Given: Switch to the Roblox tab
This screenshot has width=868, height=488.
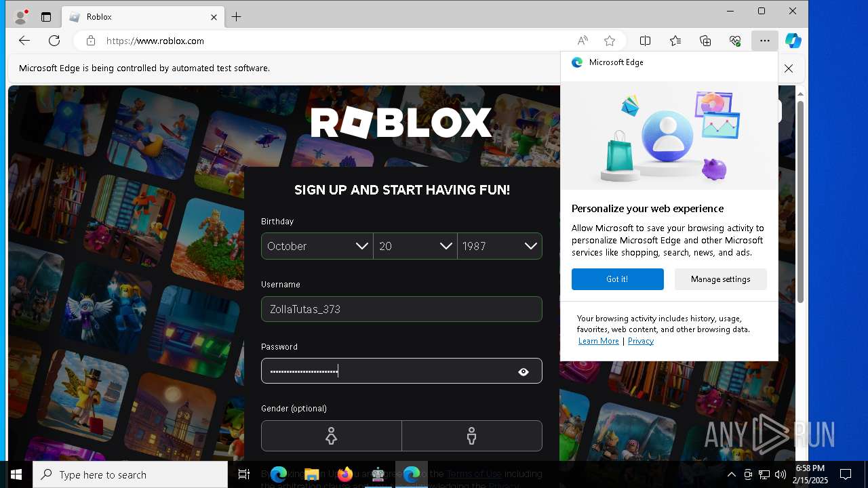Looking at the screenshot, I should point(142,17).
